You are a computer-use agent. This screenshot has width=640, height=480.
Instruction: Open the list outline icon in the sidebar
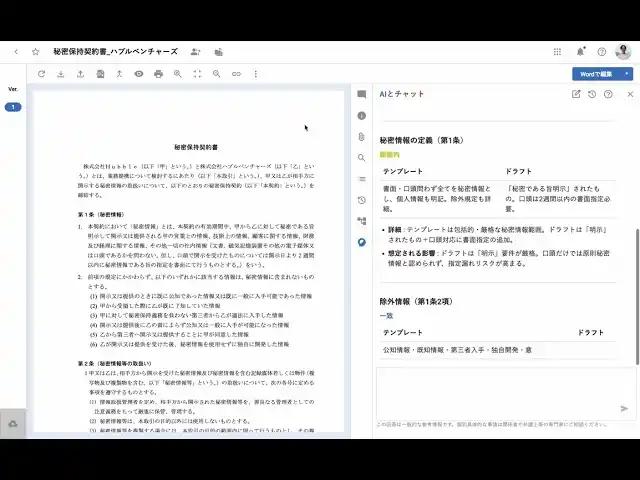362,179
